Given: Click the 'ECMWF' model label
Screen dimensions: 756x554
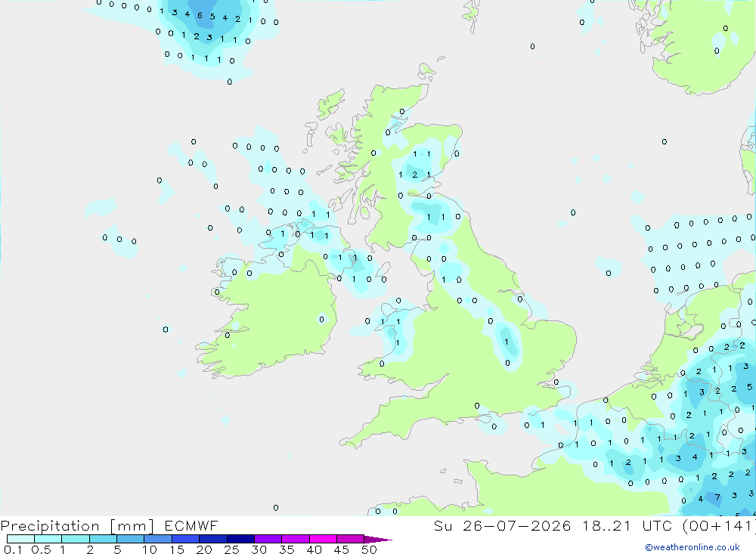Looking at the screenshot, I should tap(191, 526).
